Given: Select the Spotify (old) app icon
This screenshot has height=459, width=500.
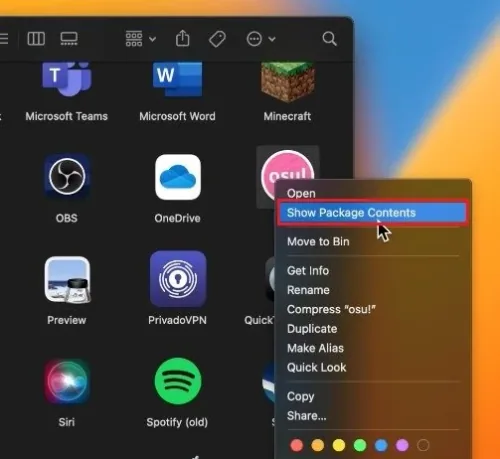Looking at the screenshot, I should coord(178,381).
